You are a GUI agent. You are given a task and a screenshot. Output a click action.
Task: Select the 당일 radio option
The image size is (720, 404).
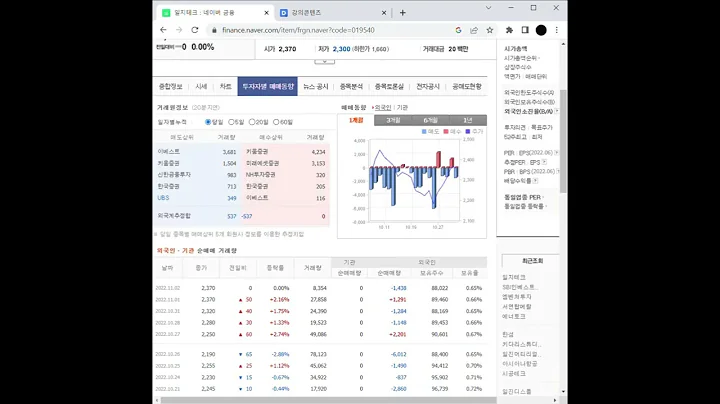click(x=208, y=122)
